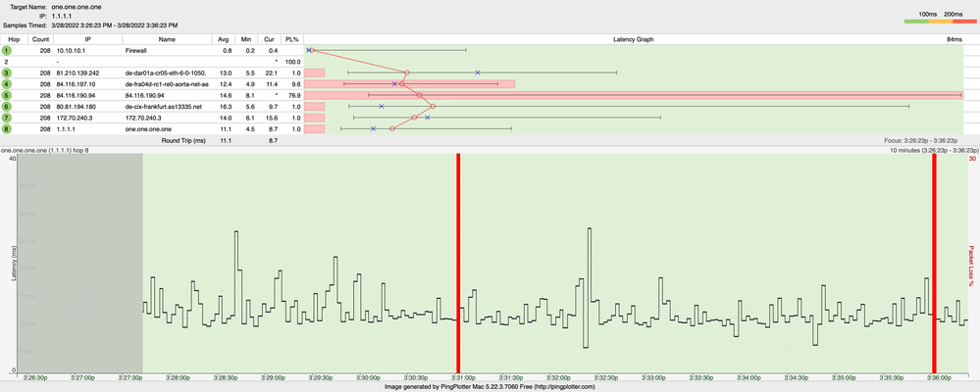The height and width of the screenshot is (392, 980).
Task: Select IP address 10.10.10.1
Action: pos(70,51)
